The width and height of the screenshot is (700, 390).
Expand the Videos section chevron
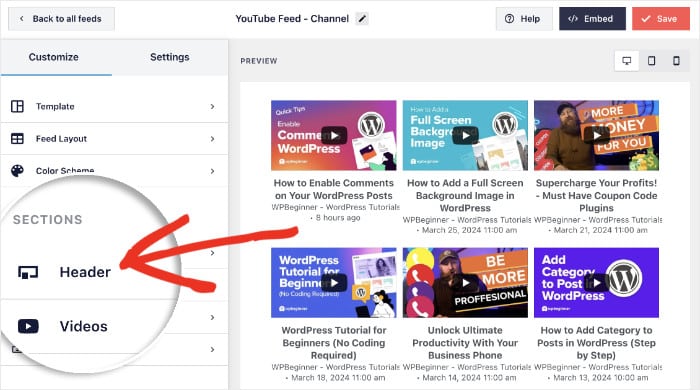[212, 317]
